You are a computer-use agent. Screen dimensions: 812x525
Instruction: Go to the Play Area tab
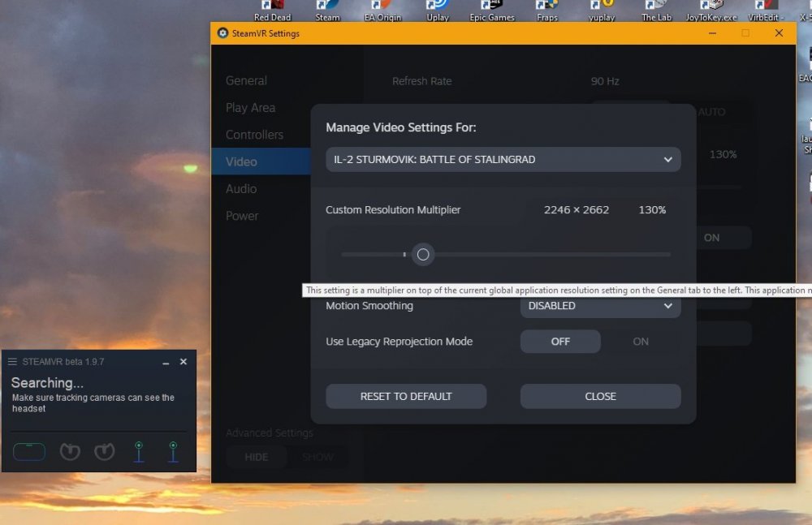tap(251, 108)
